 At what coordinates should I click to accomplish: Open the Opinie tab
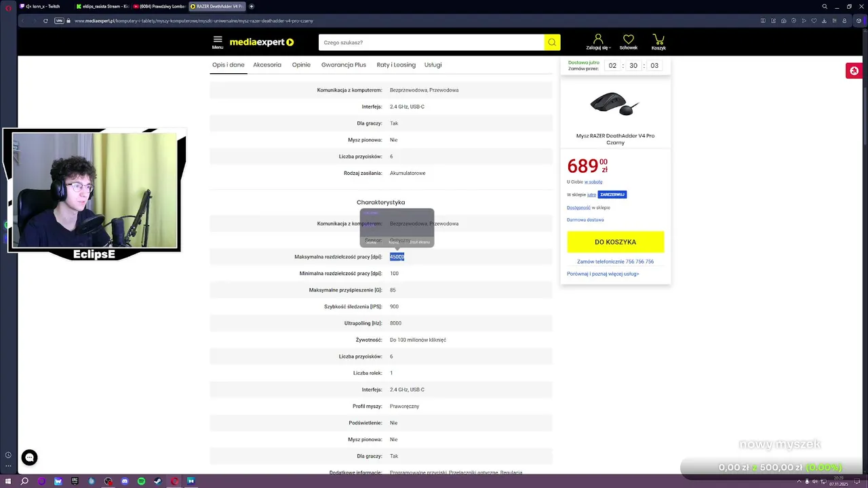tap(301, 65)
